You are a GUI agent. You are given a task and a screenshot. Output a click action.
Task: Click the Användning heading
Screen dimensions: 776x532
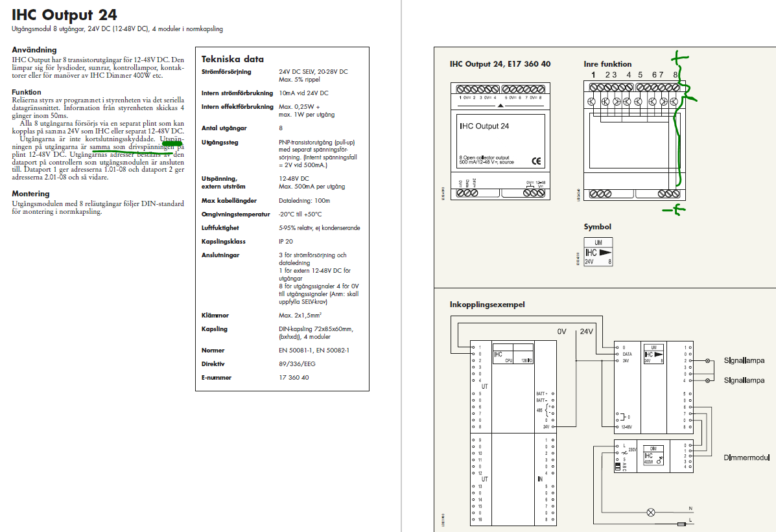[34, 50]
